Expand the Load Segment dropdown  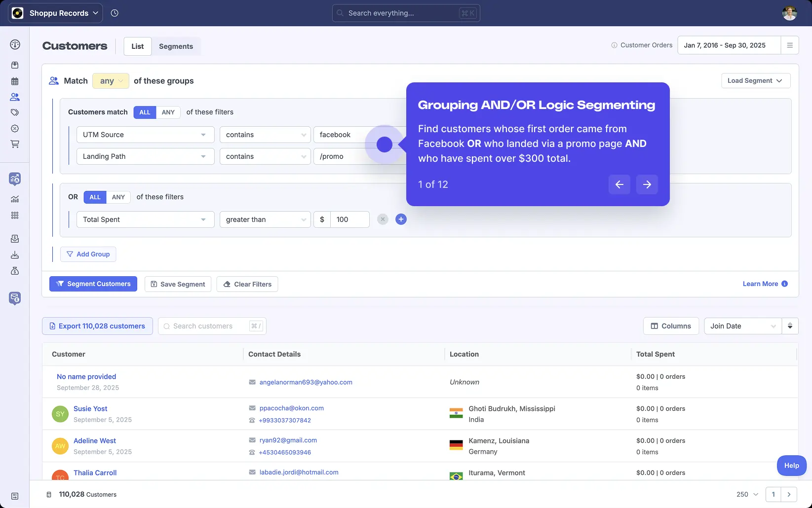pyautogui.click(x=755, y=80)
